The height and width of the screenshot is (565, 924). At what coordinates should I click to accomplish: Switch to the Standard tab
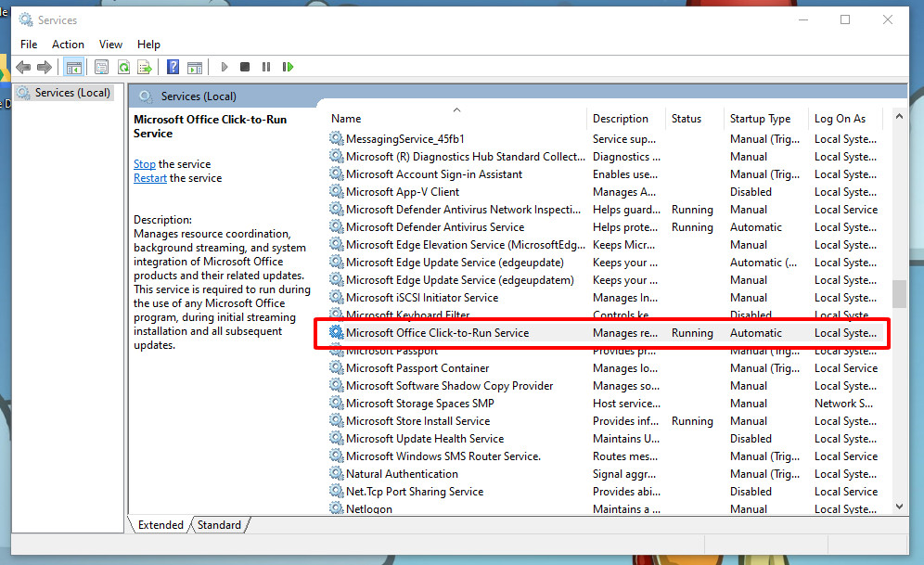(x=218, y=524)
